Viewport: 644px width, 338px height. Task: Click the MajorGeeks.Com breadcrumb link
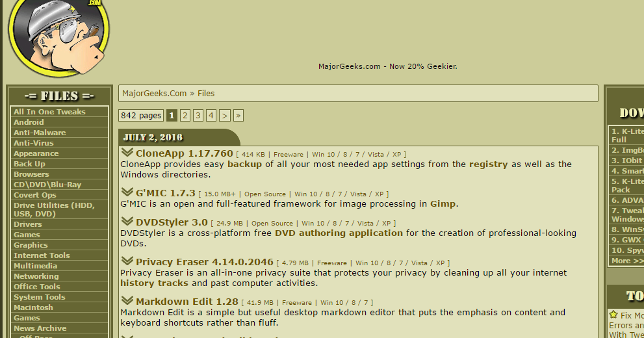(155, 93)
